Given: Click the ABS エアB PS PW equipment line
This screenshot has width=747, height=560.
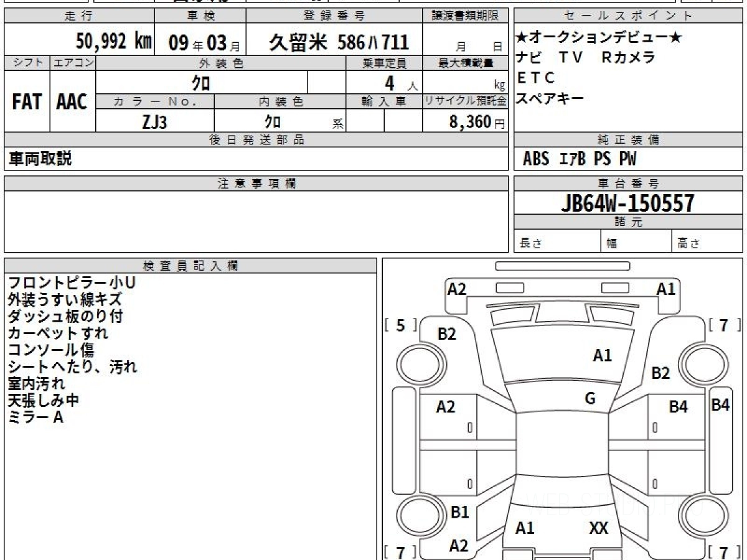Looking at the screenshot, I should (x=580, y=159).
